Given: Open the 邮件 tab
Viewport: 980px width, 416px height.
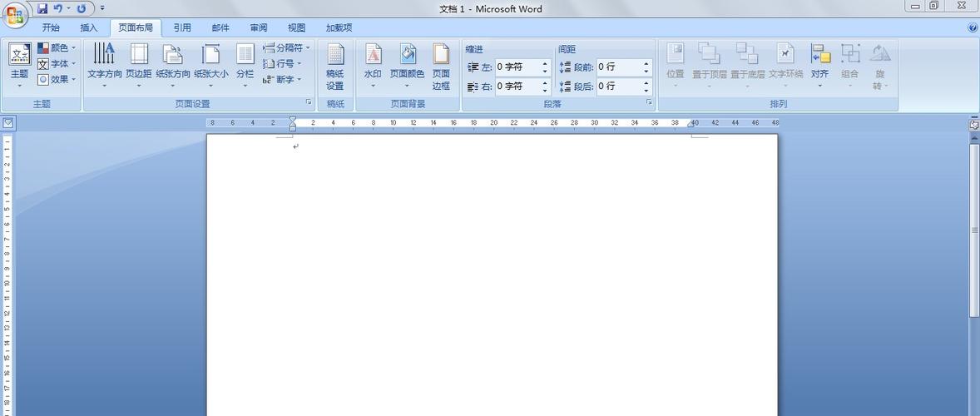Looking at the screenshot, I should tap(220, 27).
